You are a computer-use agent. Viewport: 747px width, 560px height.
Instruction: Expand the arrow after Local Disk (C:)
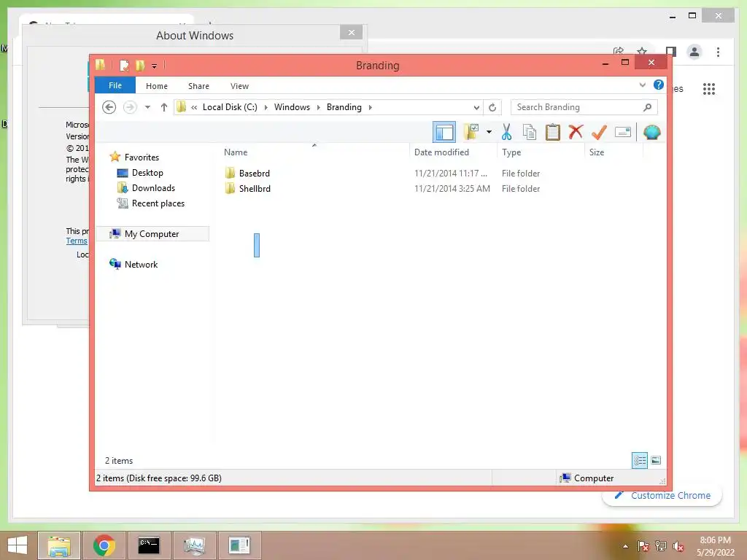266,108
